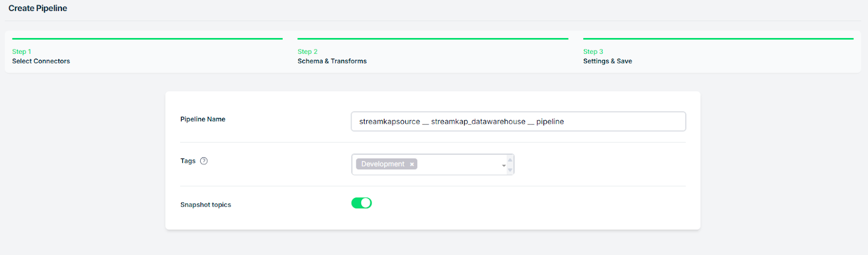
Task: Click the Snapshot topics label
Action: pos(206,205)
